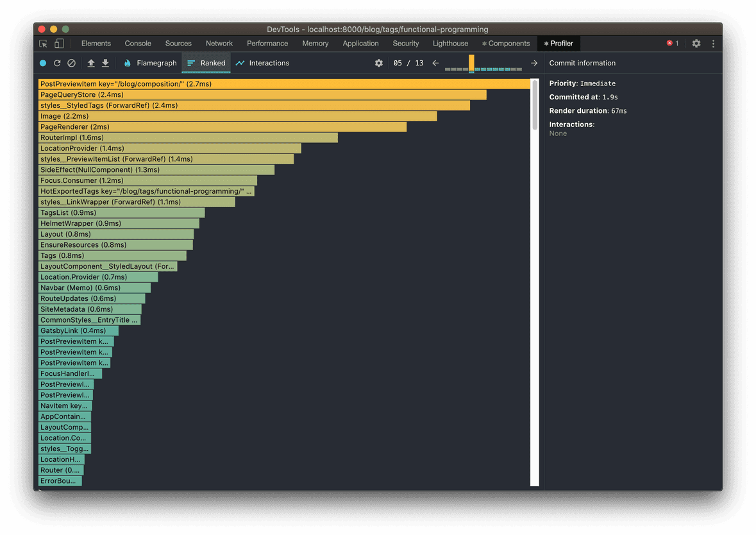Open the Profiler settings gear

[378, 63]
